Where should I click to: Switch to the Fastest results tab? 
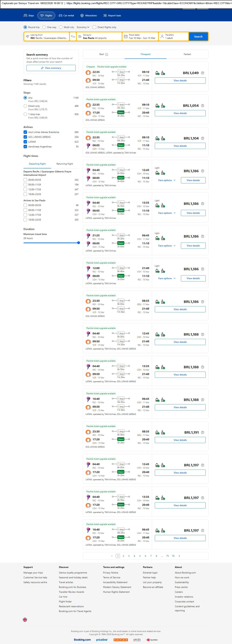coord(187,54)
